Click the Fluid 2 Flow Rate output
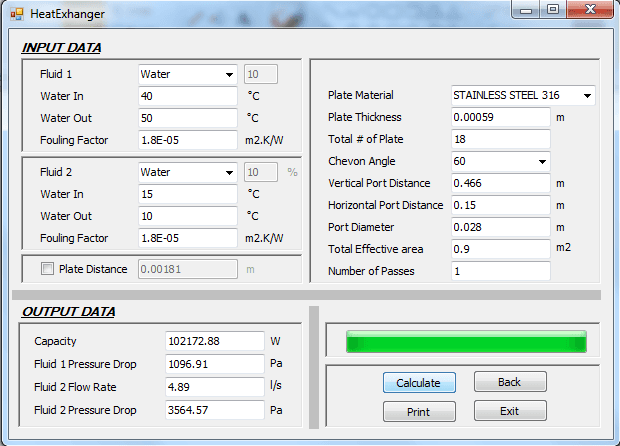 tap(215, 387)
